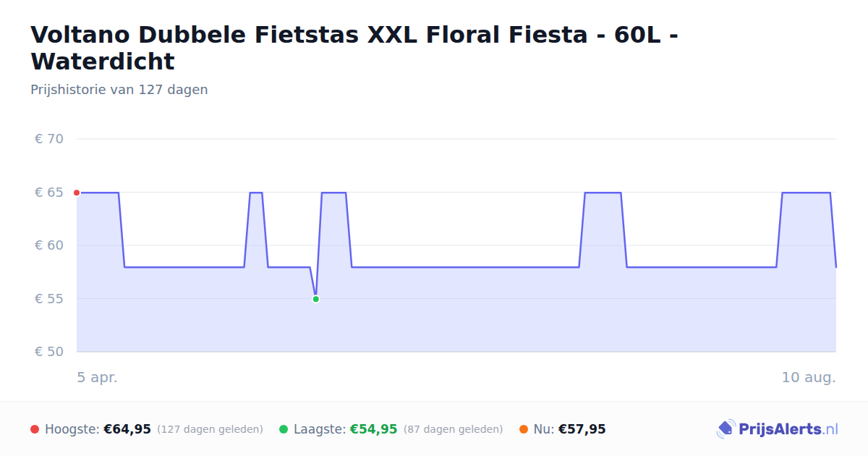Click the 10 aug. end date label
This screenshot has width=868, height=456.
[x=809, y=378]
